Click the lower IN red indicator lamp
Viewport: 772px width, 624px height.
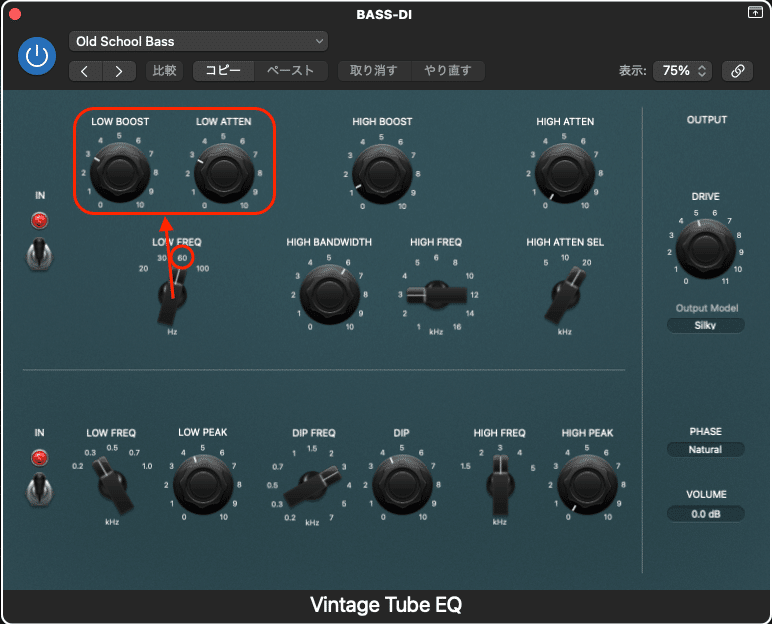[x=39, y=458]
